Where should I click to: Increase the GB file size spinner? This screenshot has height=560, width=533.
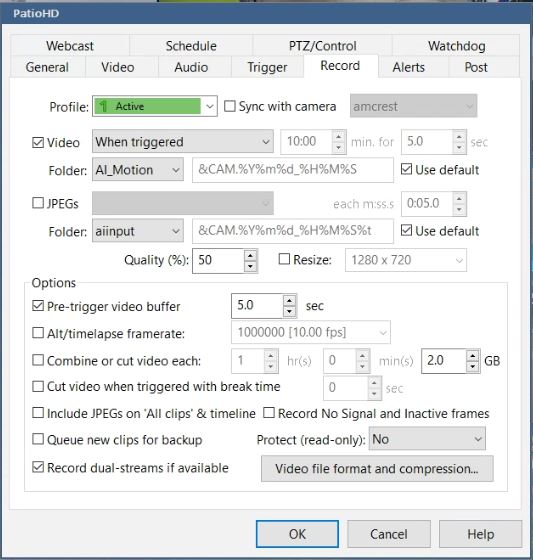473,356
